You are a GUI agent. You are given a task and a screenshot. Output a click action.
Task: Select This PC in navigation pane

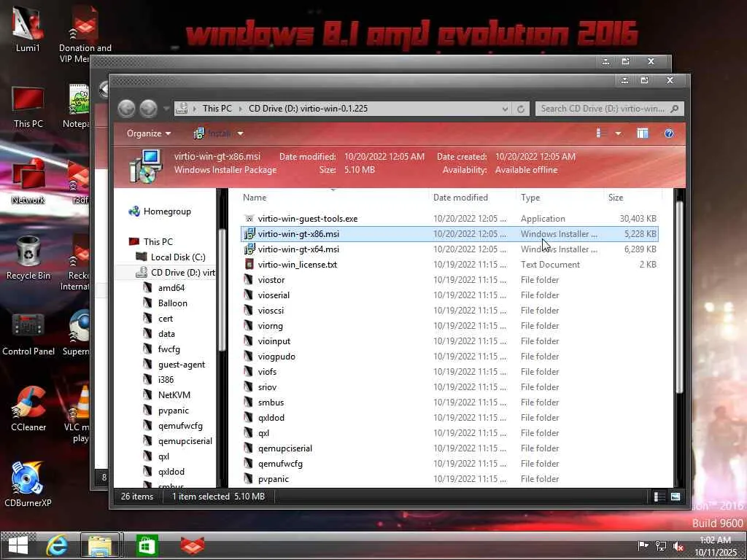pos(151,242)
